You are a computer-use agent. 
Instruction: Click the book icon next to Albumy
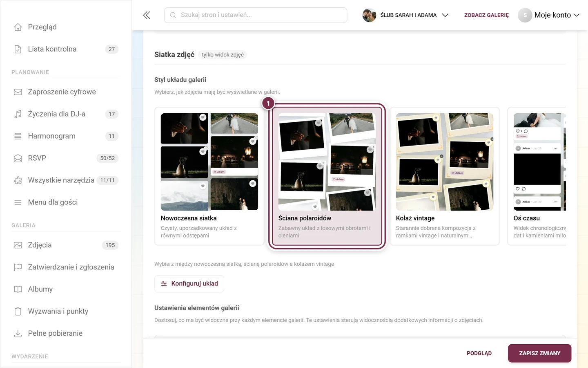pos(18,289)
